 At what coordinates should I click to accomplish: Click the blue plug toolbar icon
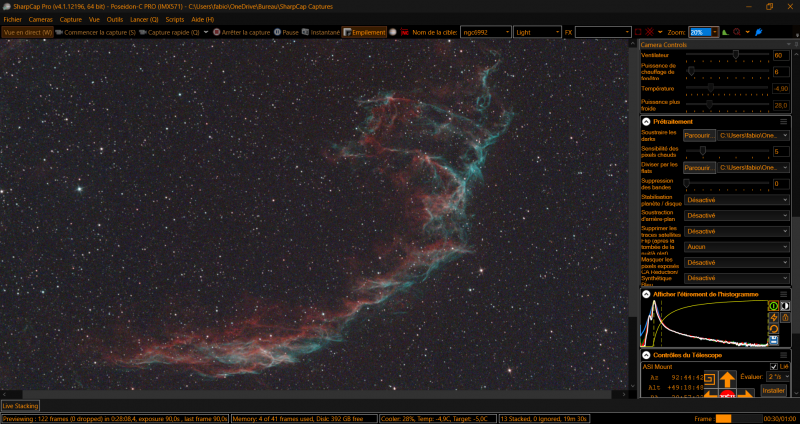pyautogui.click(x=758, y=32)
